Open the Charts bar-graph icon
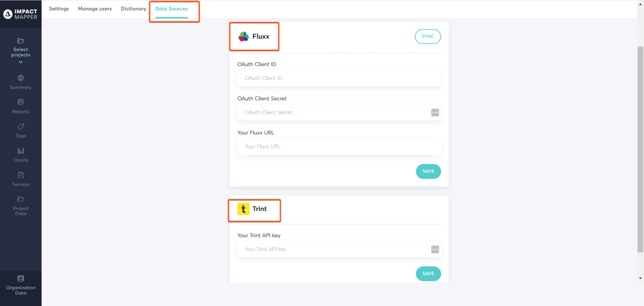Image resolution: width=644 pixels, height=306 pixels. coord(21,151)
